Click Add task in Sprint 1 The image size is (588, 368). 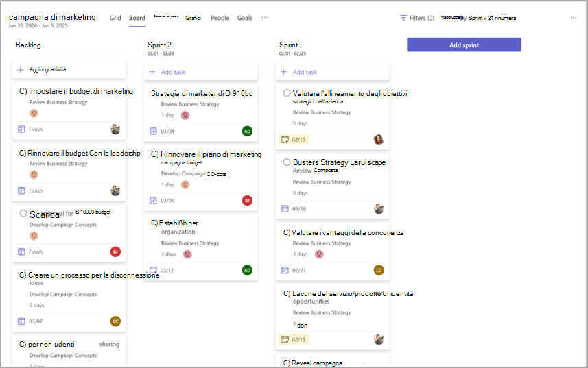[332, 71]
